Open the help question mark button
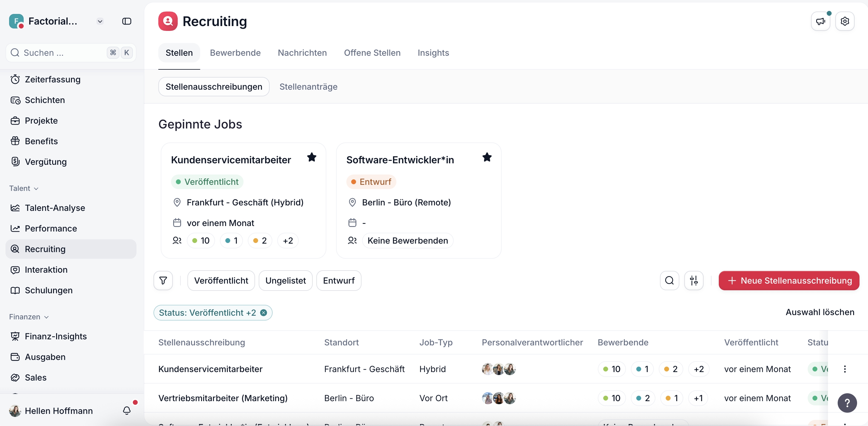868x426 pixels. point(847,403)
